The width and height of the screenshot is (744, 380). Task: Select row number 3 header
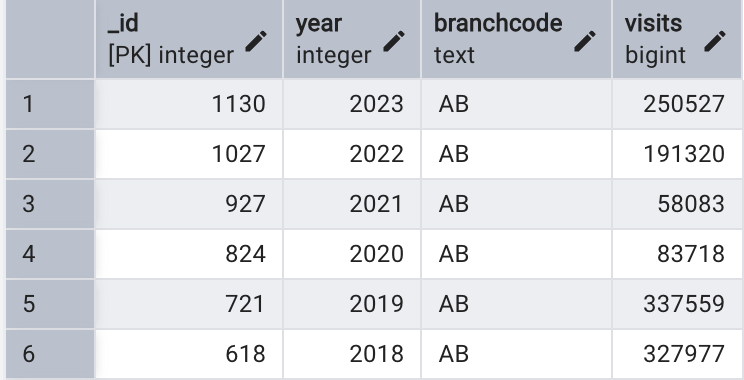[50, 204]
